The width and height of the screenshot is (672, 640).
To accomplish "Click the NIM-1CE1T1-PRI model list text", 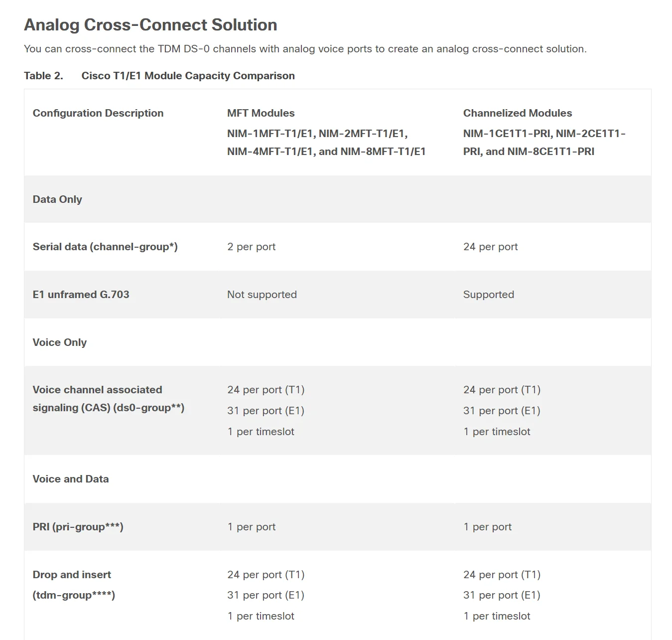I will click(x=544, y=143).
